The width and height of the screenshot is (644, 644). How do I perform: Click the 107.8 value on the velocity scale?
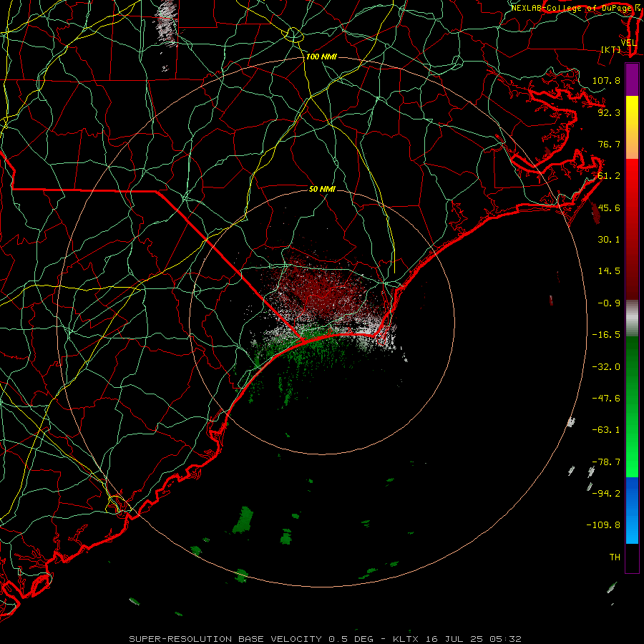coord(606,80)
